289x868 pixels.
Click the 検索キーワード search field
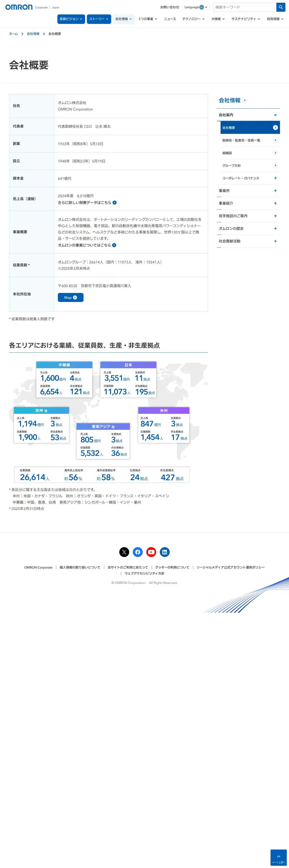coord(245,7)
